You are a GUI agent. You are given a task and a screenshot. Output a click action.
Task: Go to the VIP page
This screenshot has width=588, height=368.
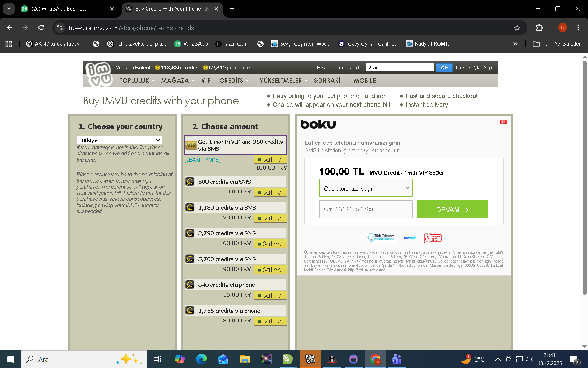pyautogui.click(x=206, y=81)
